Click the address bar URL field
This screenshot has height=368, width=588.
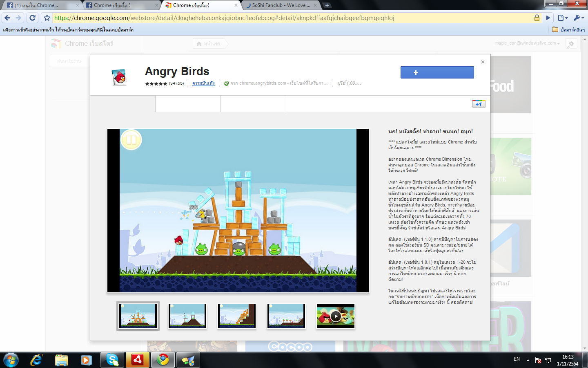292,18
